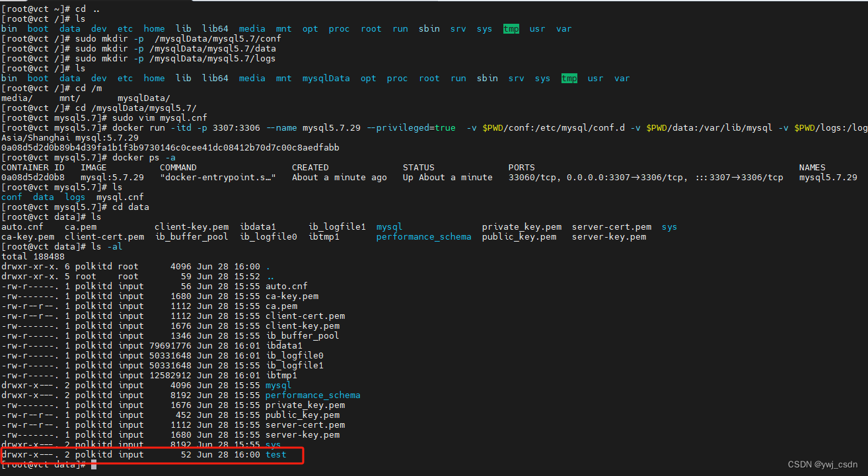Click the 'COMMAND' column header
The image size is (868, 476).
click(x=178, y=168)
